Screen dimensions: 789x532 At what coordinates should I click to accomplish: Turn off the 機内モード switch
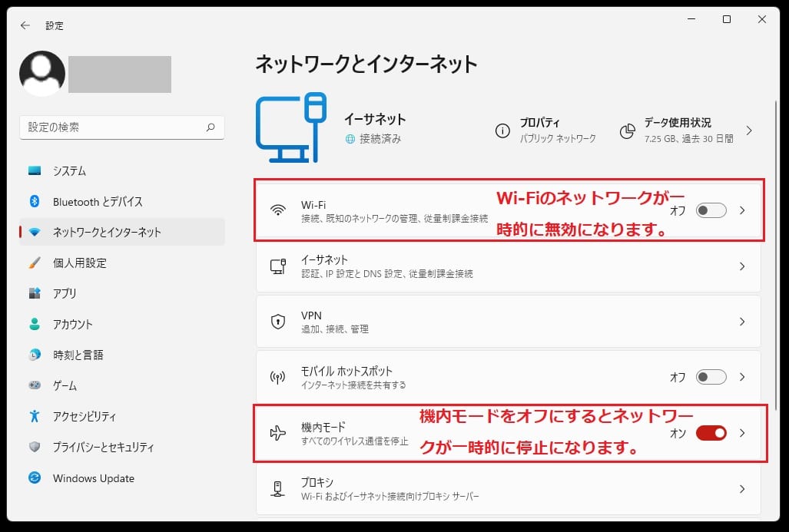(711, 433)
